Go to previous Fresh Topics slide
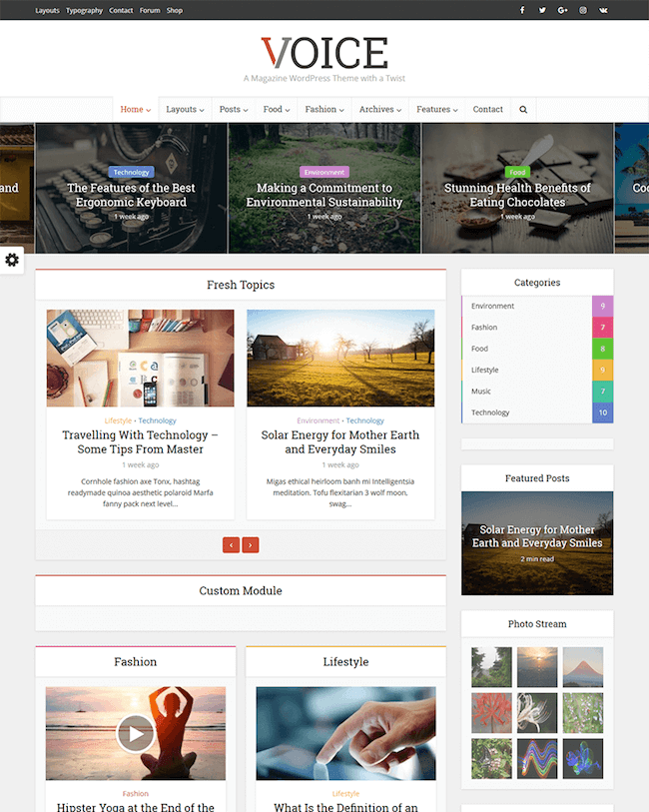 231,544
